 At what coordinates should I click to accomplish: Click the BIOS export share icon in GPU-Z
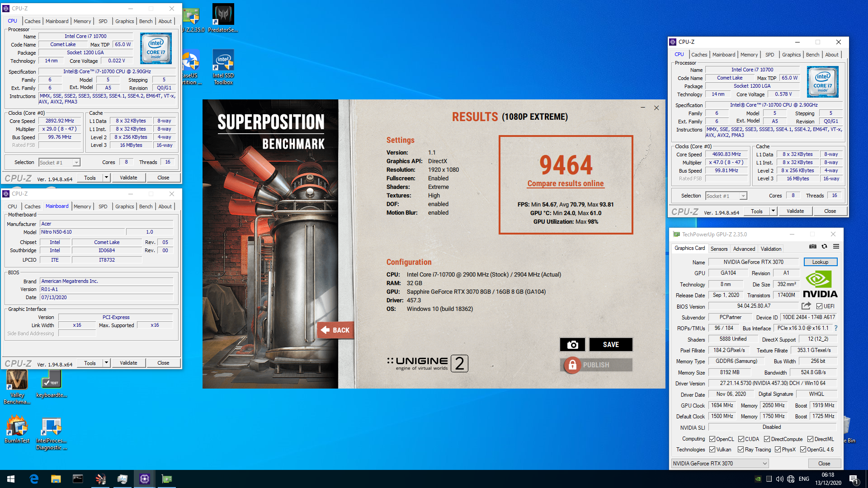click(806, 306)
